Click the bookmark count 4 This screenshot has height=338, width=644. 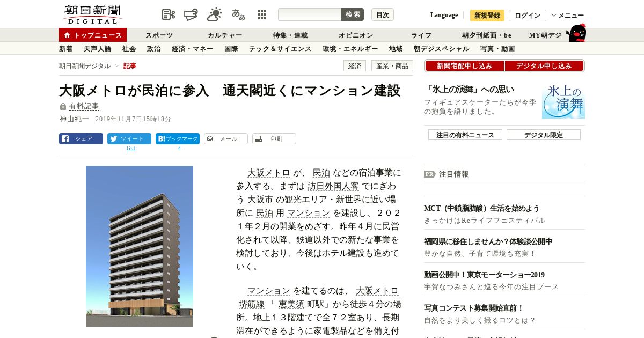click(x=179, y=148)
